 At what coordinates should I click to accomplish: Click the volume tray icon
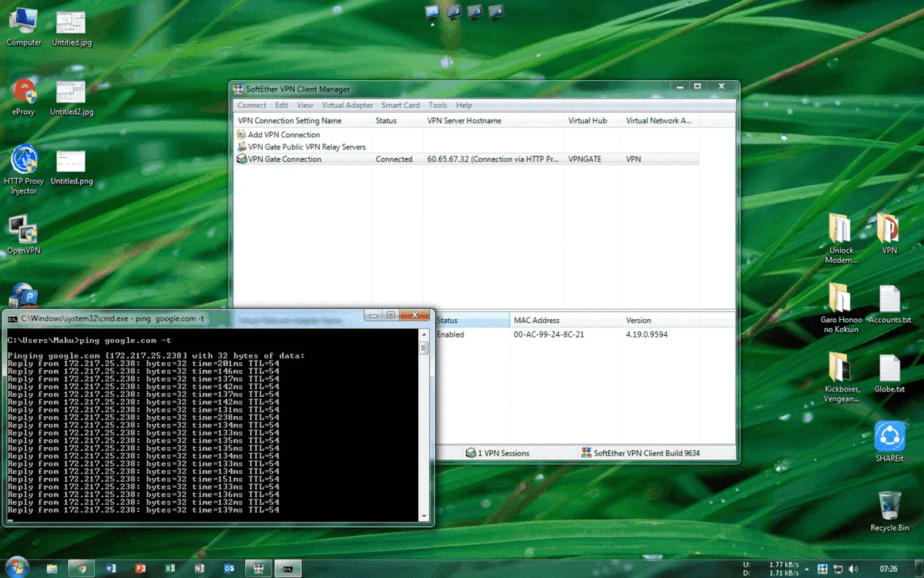(854, 569)
